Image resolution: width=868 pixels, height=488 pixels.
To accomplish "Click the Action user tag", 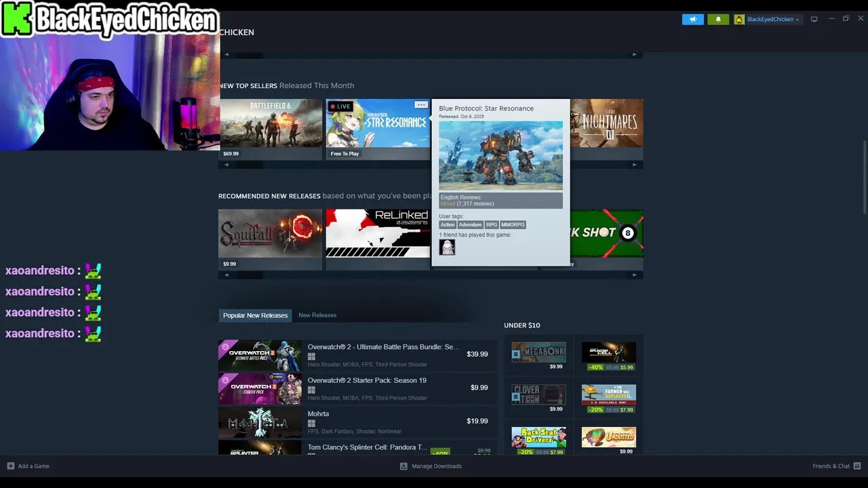I will 448,224.
